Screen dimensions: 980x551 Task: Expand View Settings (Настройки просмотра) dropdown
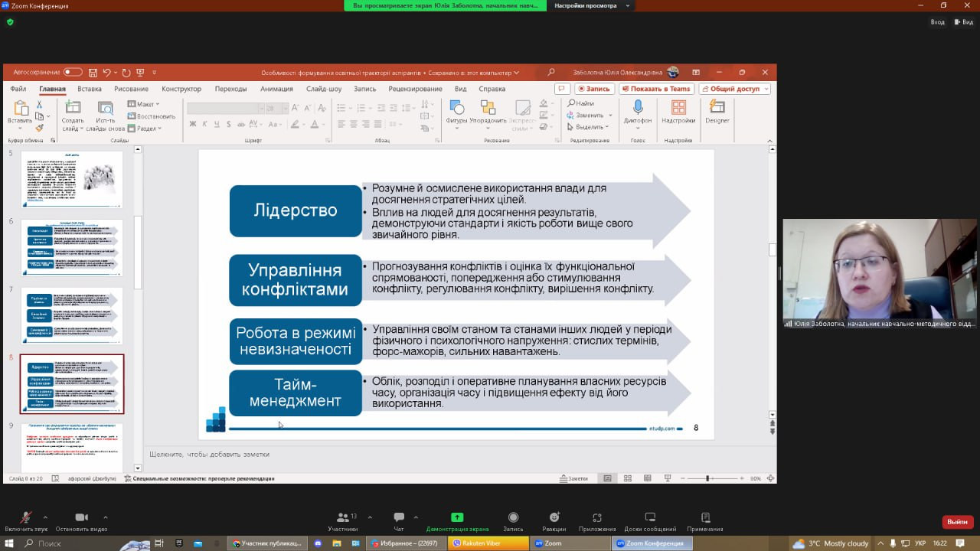pyautogui.click(x=590, y=5)
